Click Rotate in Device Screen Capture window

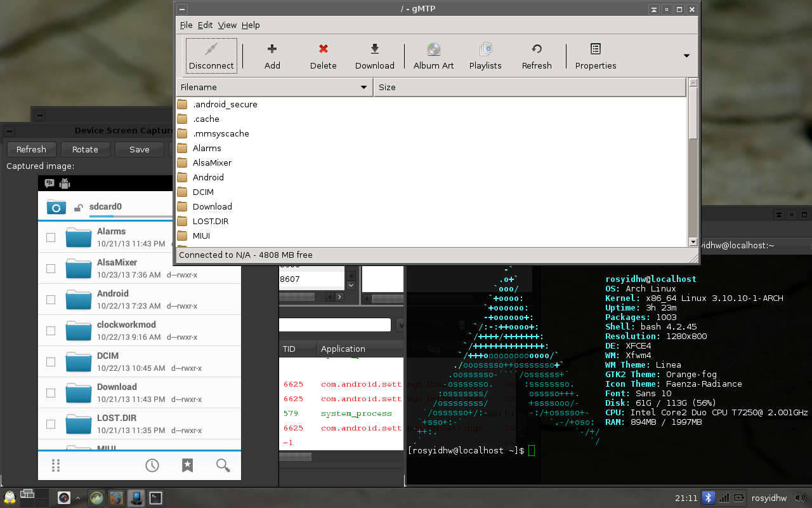click(x=85, y=149)
